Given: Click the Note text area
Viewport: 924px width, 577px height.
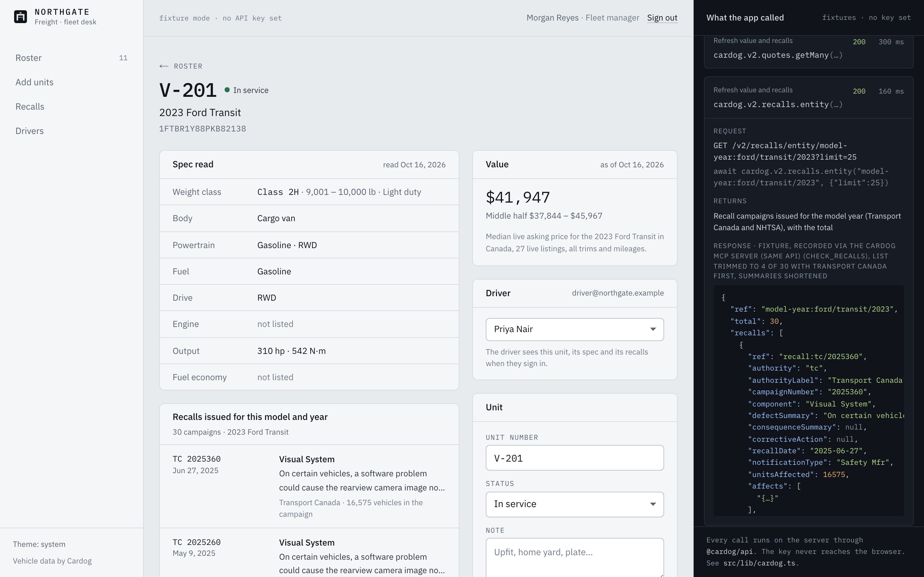Looking at the screenshot, I should click(575, 557).
